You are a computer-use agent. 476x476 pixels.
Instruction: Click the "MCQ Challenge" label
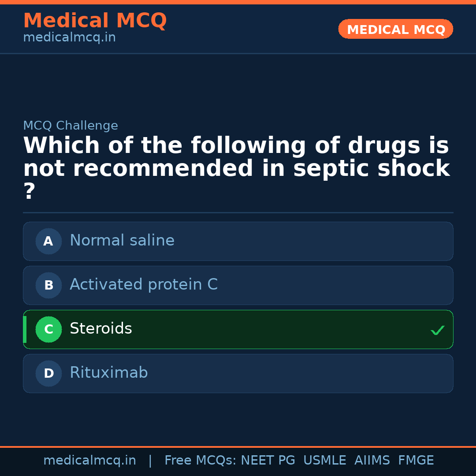(x=71, y=126)
